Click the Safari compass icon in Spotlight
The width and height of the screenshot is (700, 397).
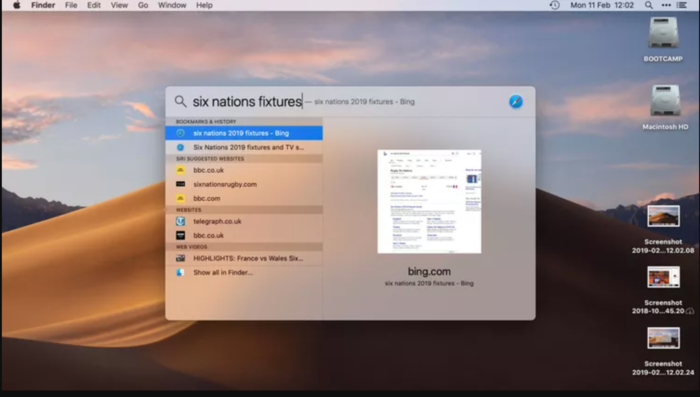coord(516,101)
